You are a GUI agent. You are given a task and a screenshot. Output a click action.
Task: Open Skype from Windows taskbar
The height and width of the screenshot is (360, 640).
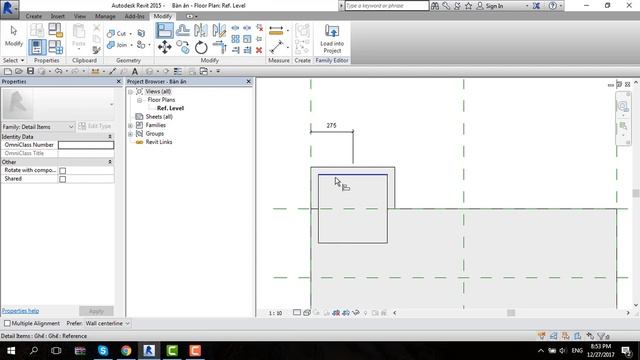[x=103, y=351]
